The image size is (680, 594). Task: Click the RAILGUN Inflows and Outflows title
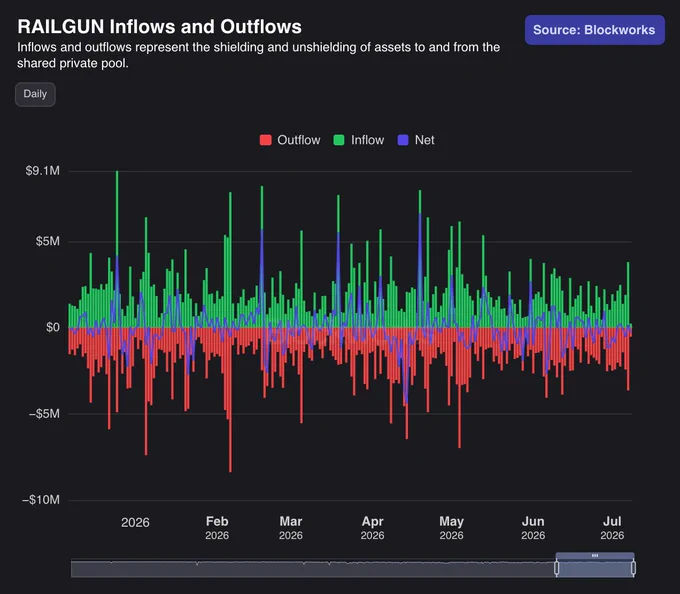159,26
